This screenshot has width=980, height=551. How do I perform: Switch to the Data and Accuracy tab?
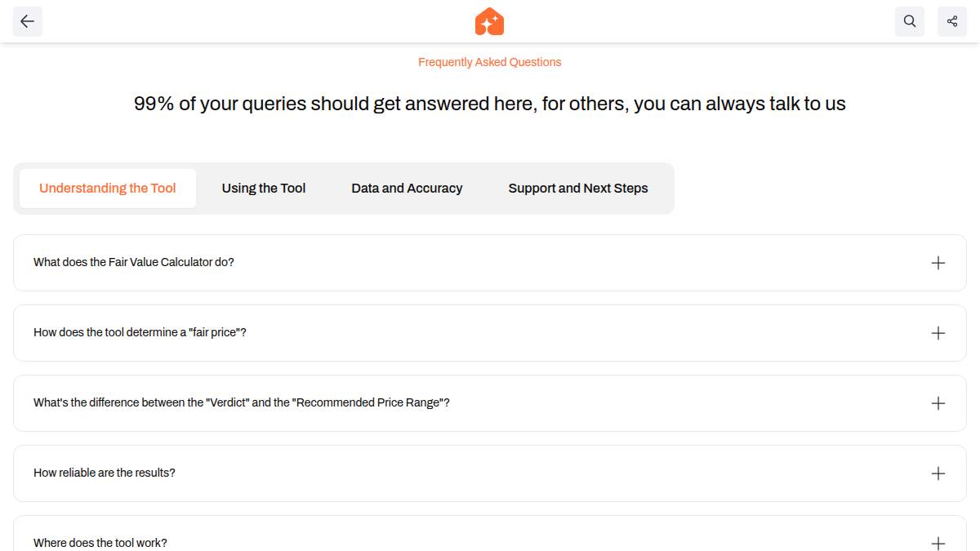click(x=407, y=189)
